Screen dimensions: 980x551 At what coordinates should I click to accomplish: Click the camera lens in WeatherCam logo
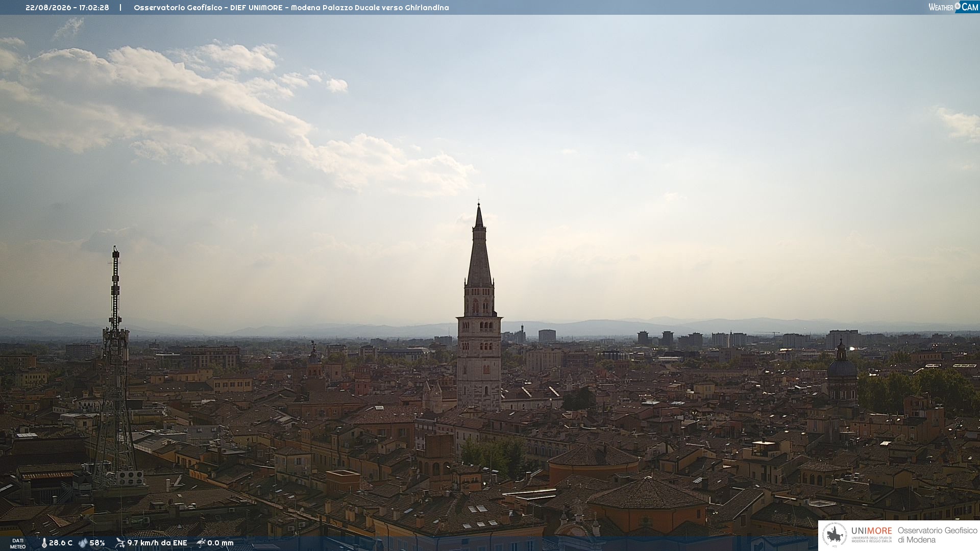958,6
